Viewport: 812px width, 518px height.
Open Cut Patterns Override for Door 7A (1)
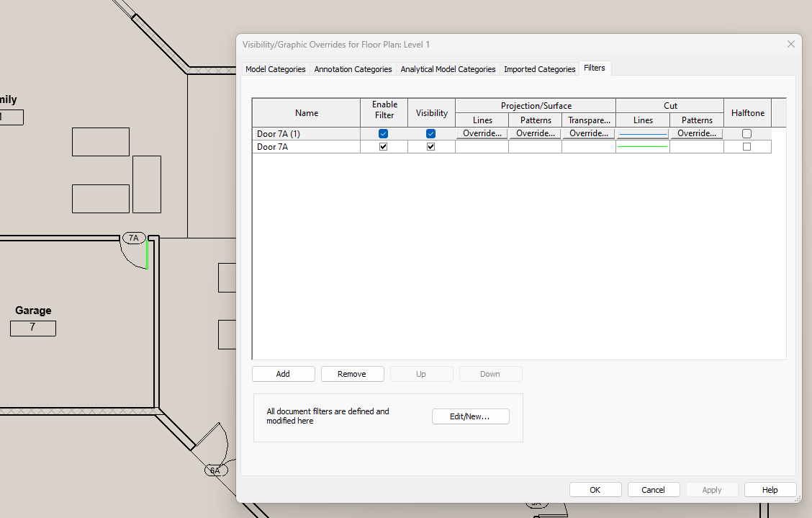tap(696, 133)
